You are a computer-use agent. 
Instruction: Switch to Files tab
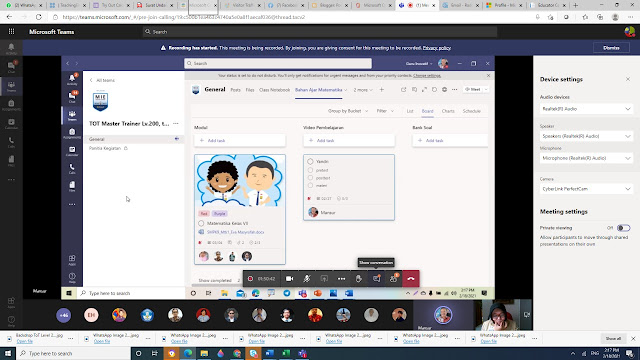click(x=250, y=90)
